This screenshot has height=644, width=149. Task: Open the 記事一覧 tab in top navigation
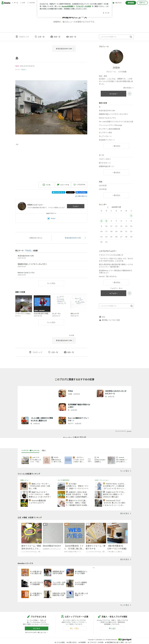click(40, 37)
